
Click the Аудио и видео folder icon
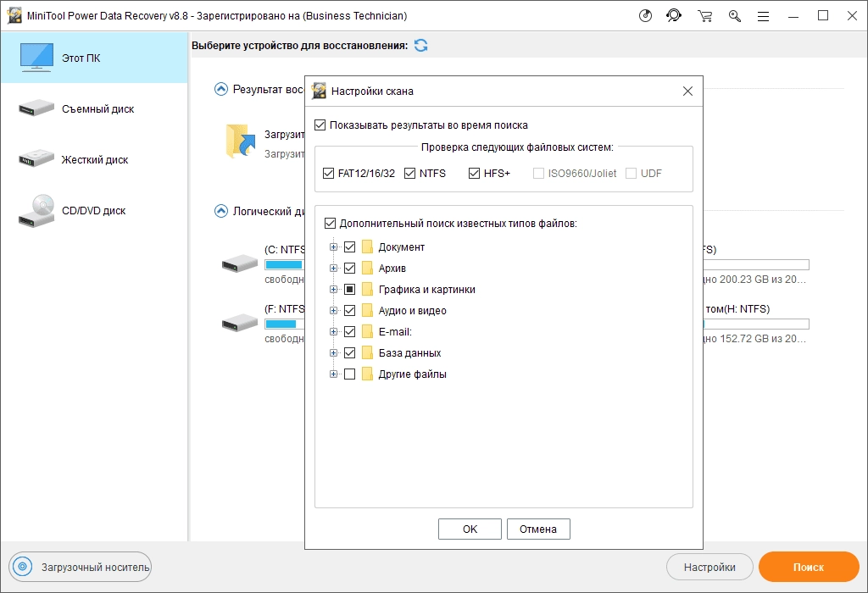point(367,310)
